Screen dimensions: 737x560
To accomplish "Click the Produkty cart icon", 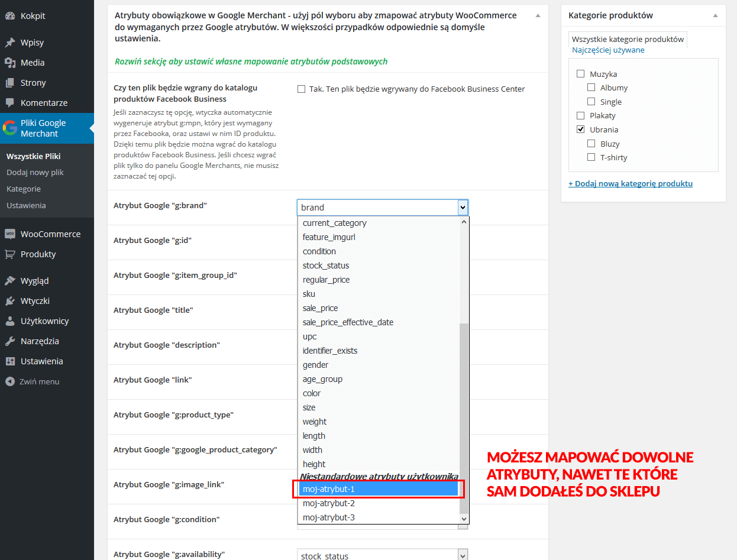I will (x=10, y=254).
